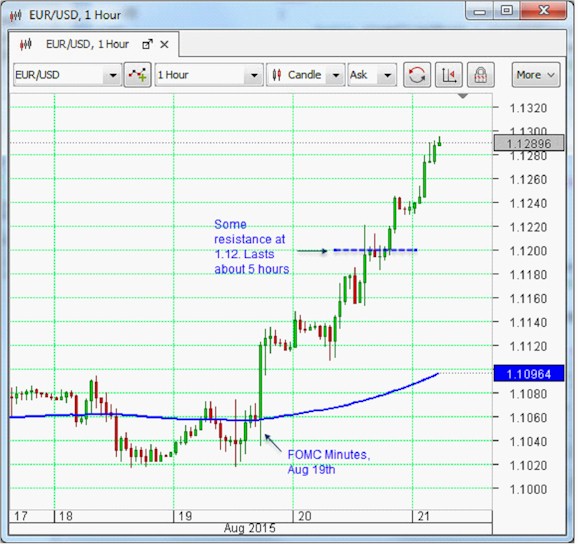Click the add indicator icon in toolbar
This screenshot has width=580, height=546.
(138, 75)
